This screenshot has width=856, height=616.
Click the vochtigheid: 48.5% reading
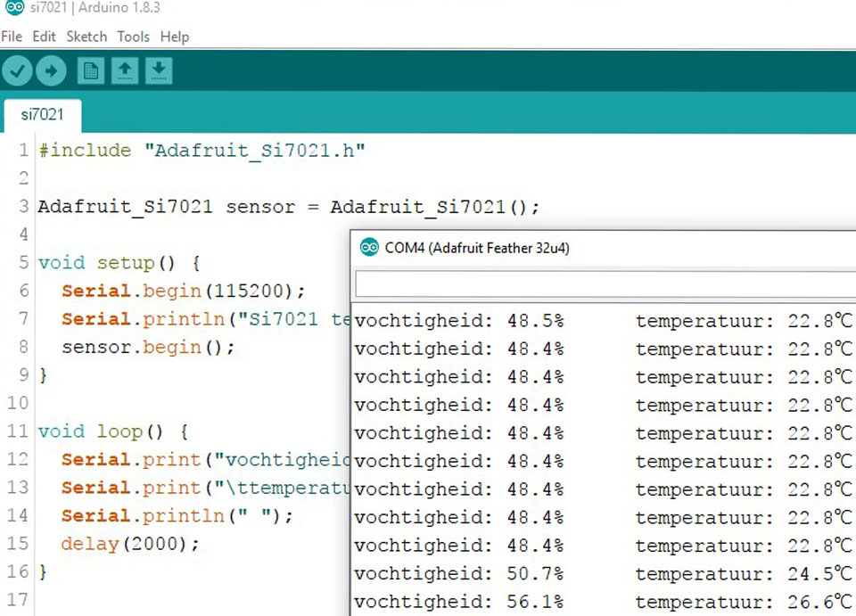[x=458, y=321]
